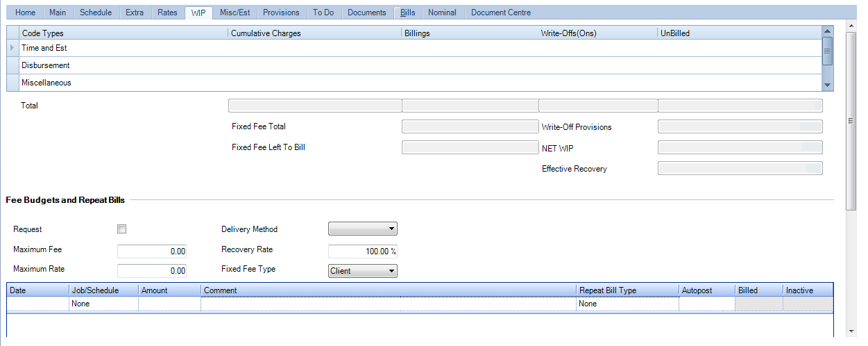Click the empty Comment cell in first row
This screenshot has width=868, height=346.
tap(389, 304)
